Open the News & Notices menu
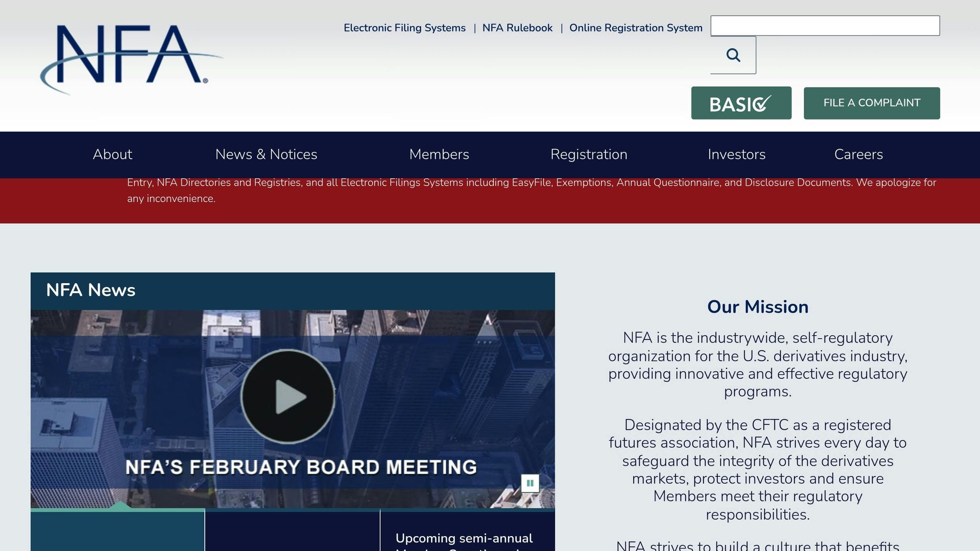 pos(266,154)
